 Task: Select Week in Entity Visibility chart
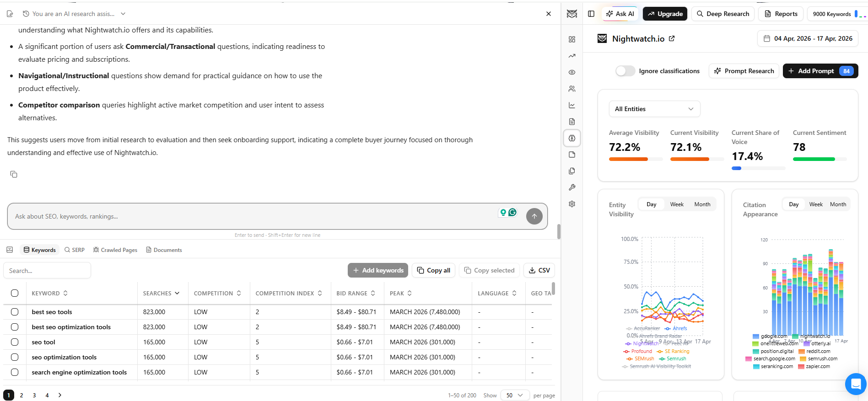coord(677,204)
